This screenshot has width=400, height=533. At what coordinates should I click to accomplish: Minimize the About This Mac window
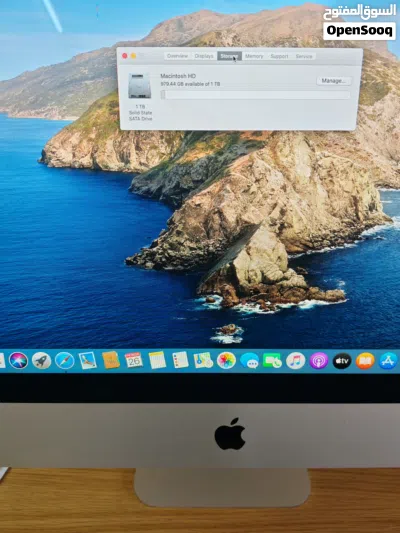click(134, 56)
